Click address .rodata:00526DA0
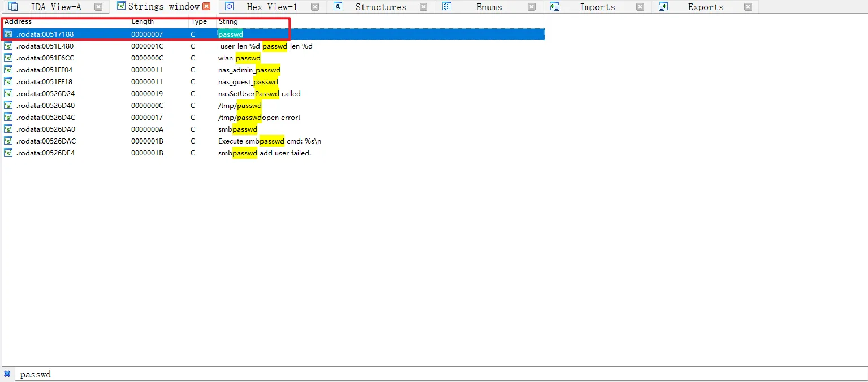Image resolution: width=868 pixels, height=382 pixels. (45, 129)
